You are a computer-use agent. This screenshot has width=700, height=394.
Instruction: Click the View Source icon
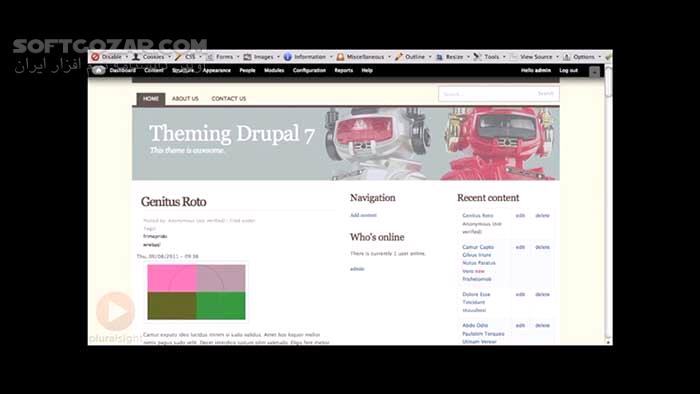coord(513,57)
